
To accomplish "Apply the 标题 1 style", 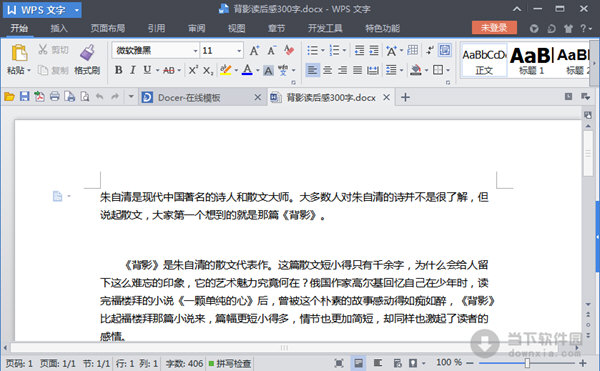I will (x=531, y=60).
